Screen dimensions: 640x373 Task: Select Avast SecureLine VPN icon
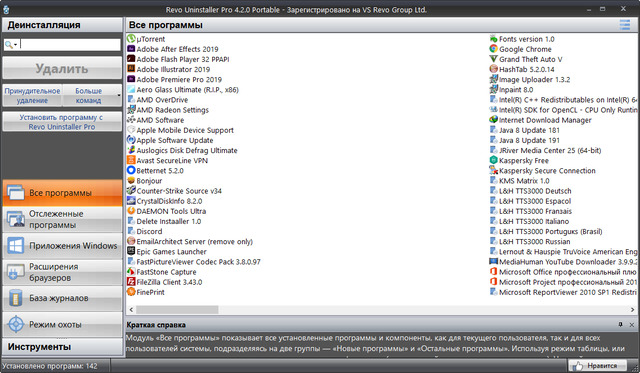point(131,160)
